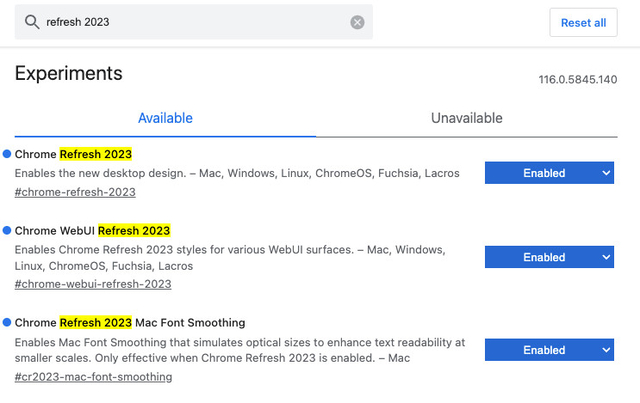Click the version number 116.0.5845.140

pyautogui.click(x=578, y=79)
